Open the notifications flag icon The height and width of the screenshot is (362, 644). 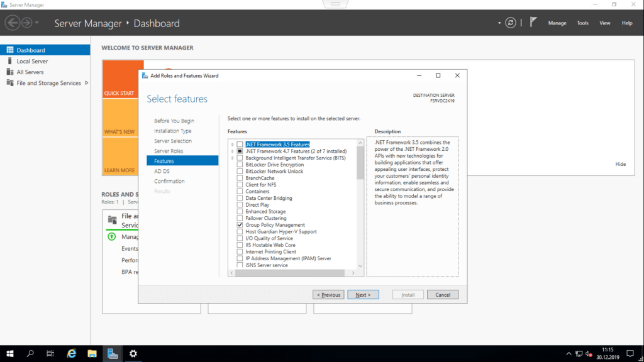click(533, 23)
